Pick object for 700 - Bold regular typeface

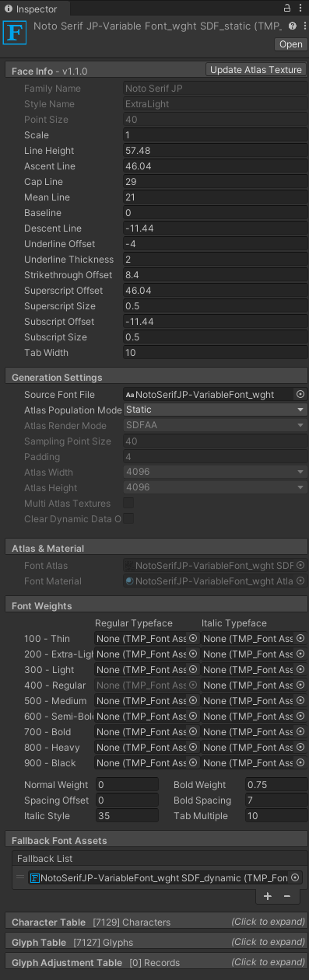193,732
